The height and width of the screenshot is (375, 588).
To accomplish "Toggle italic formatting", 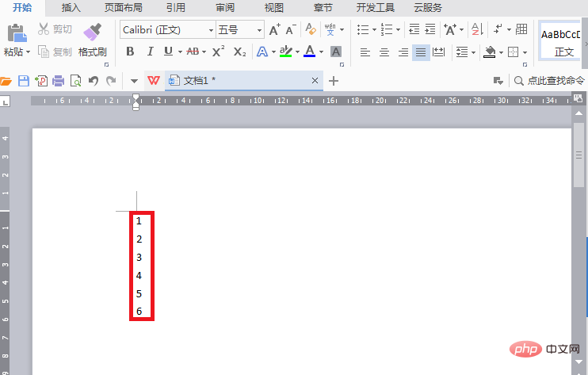I will [x=150, y=52].
